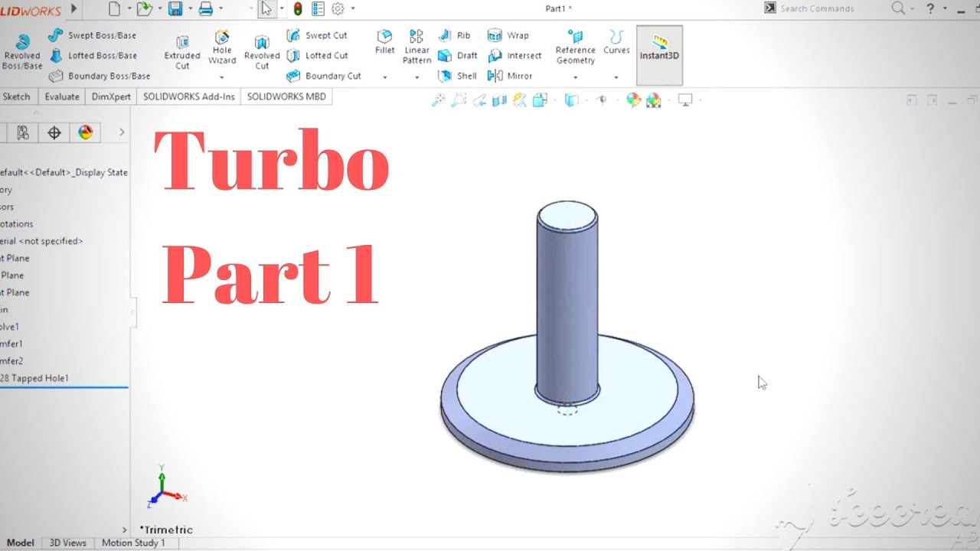Click the Revolved Boss/Base tool
This screenshot has height=551, width=980.
point(22,52)
